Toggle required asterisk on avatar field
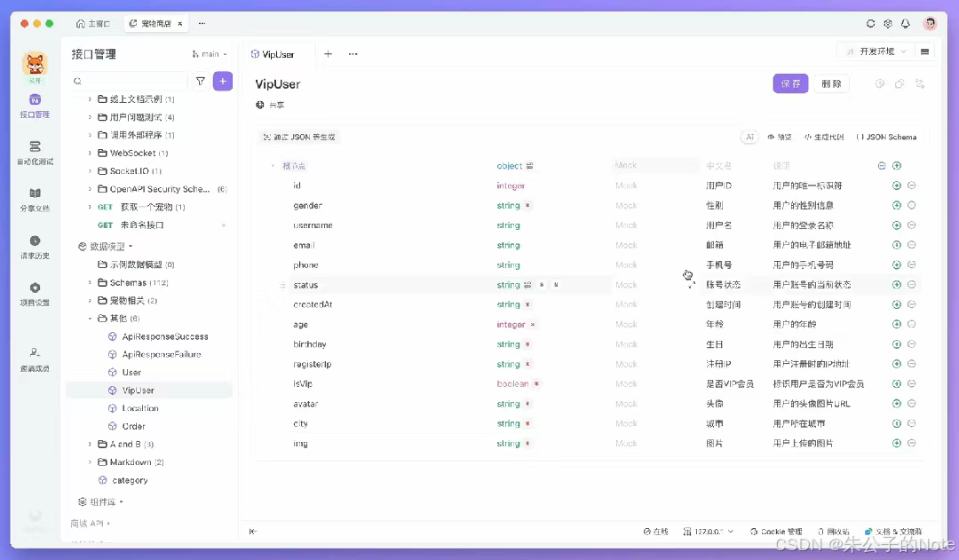Viewport: 959px width, 560px height. click(x=527, y=404)
